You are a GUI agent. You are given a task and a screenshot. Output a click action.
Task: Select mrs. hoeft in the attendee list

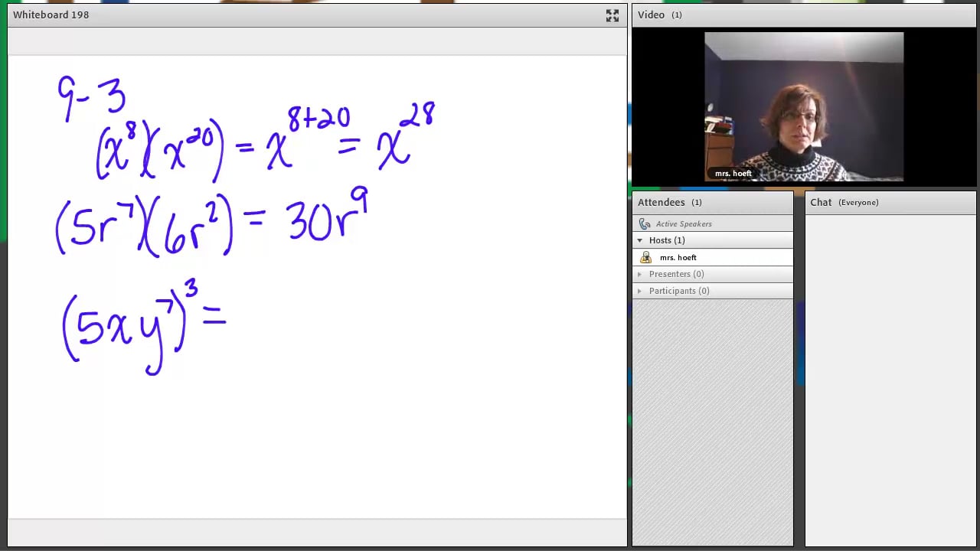pyautogui.click(x=713, y=258)
